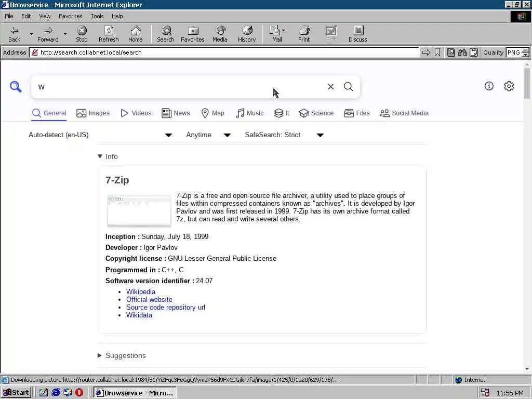Go forward with the Forward toolbar button
The height and width of the screenshot is (399, 532).
point(48,34)
